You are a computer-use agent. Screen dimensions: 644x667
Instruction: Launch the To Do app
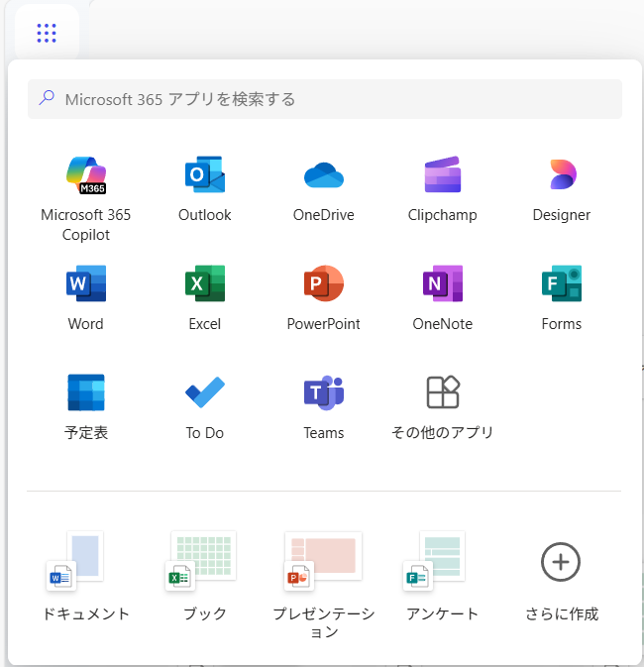point(205,407)
